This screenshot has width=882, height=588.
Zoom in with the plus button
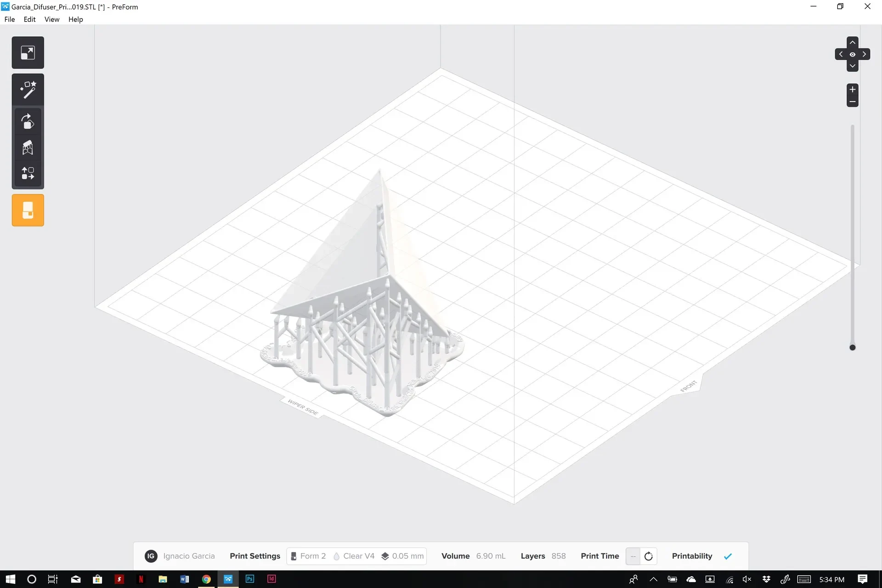(853, 89)
